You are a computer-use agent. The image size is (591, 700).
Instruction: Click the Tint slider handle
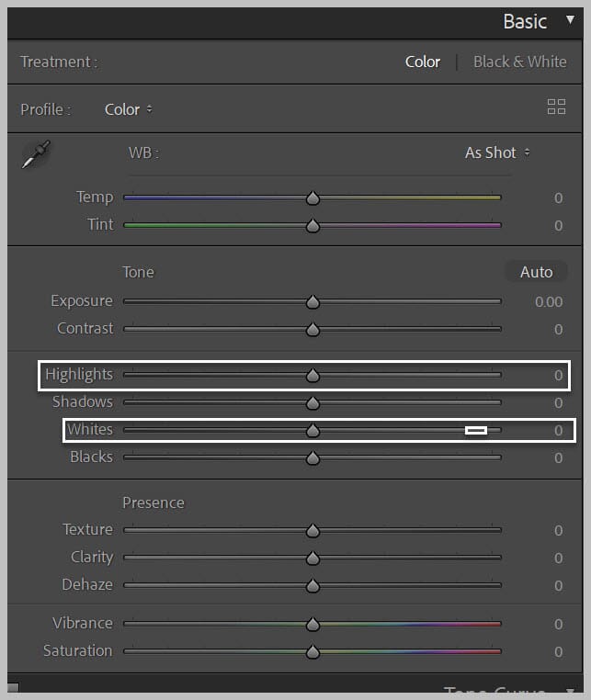(313, 225)
